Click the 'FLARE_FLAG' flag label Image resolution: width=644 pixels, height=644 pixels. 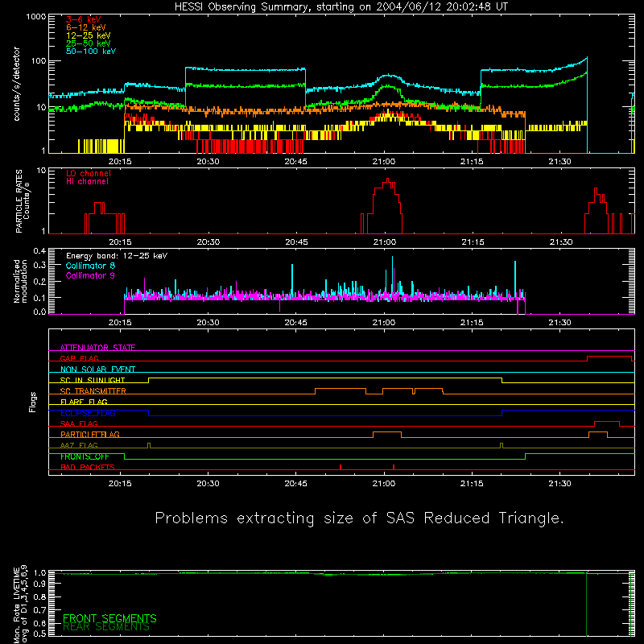[x=84, y=402]
